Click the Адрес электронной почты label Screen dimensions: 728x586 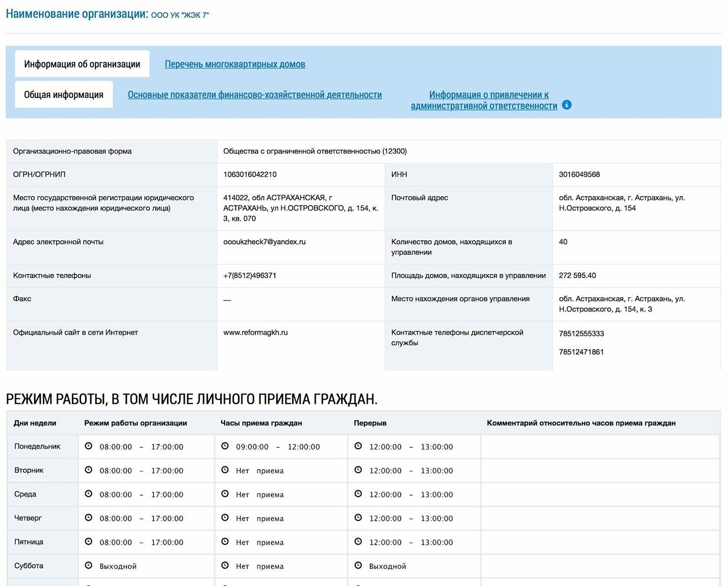(58, 242)
